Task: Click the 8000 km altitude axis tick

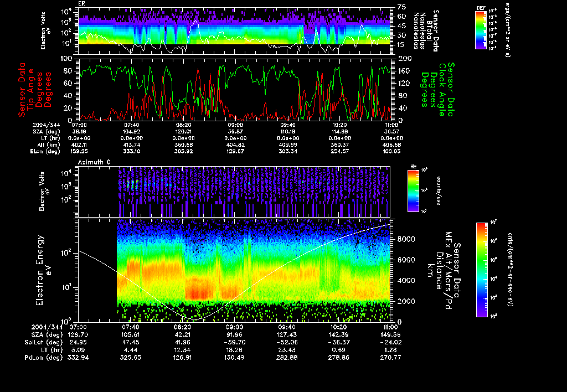Action: coord(406,239)
